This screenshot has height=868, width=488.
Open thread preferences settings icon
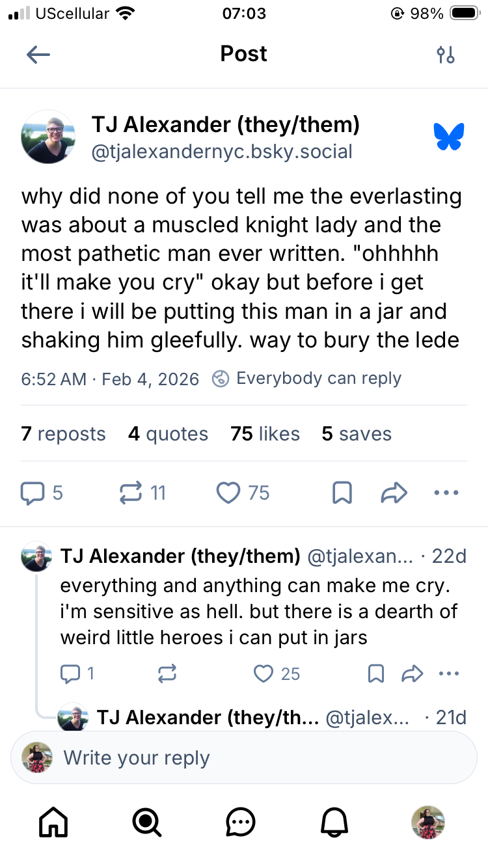tap(446, 55)
